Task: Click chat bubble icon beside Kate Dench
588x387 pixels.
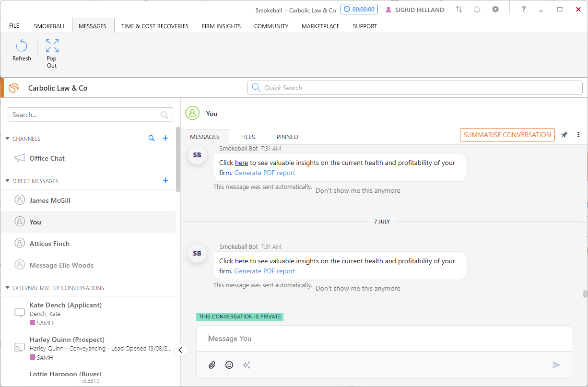Action: 20,313
